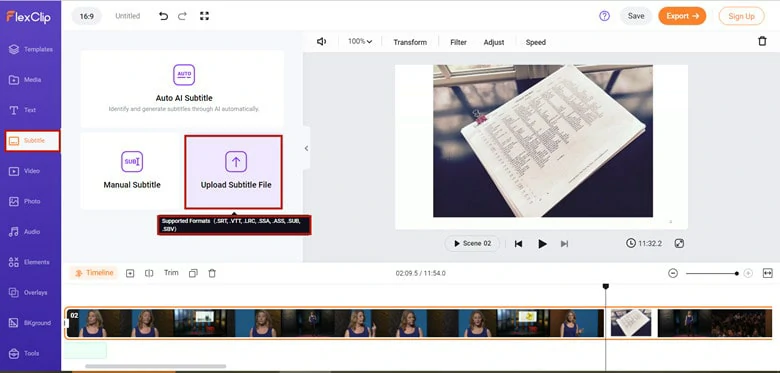Open the Speed options
Image resolution: width=780 pixels, height=373 pixels.
coord(536,42)
